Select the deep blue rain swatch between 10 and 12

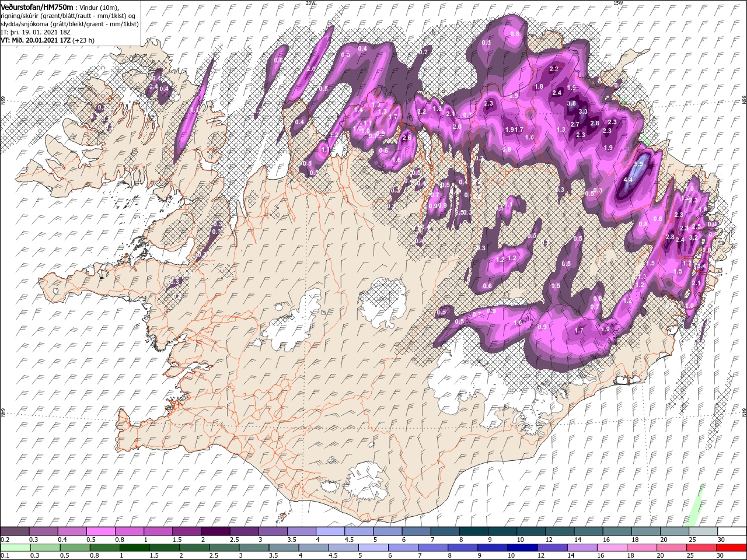[x=523, y=547]
